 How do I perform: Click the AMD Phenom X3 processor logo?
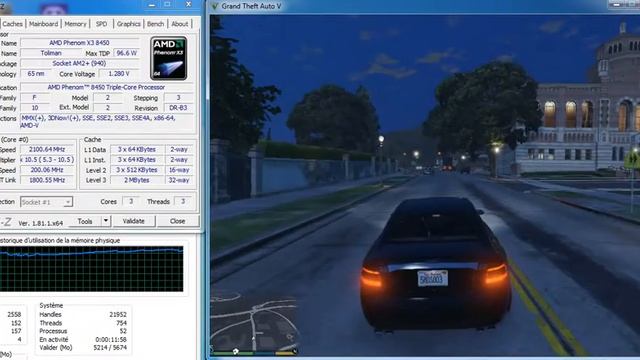pyautogui.click(x=169, y=58)
